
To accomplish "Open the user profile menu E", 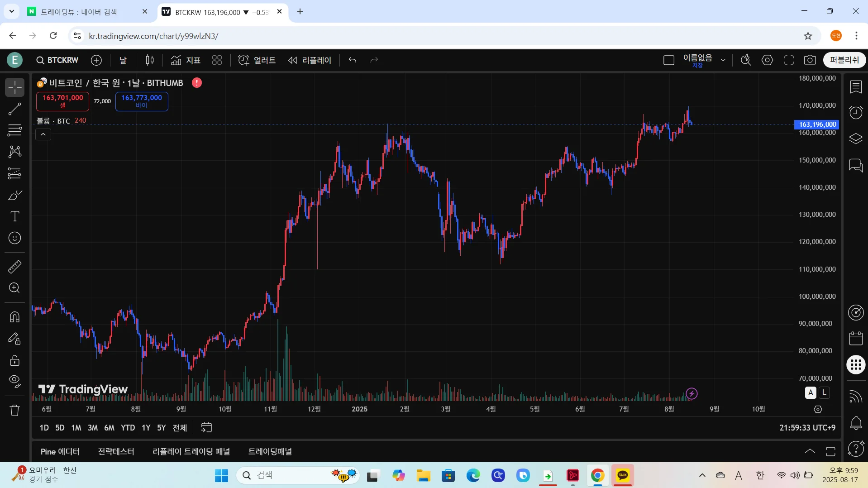I will pyautogui.click(x=14, y=60).
